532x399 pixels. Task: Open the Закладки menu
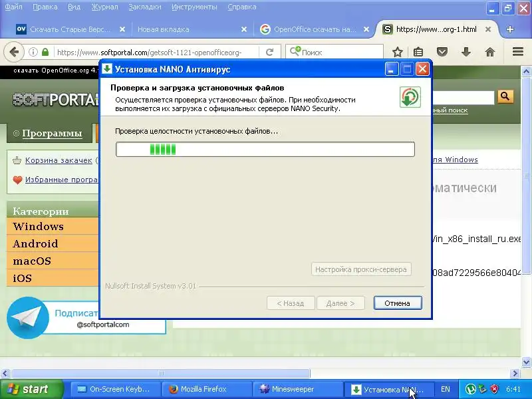[x=144, y=7]
